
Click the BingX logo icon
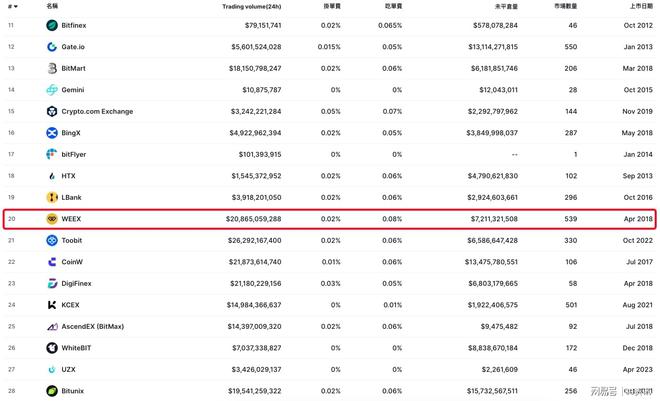tap(52, 133)
